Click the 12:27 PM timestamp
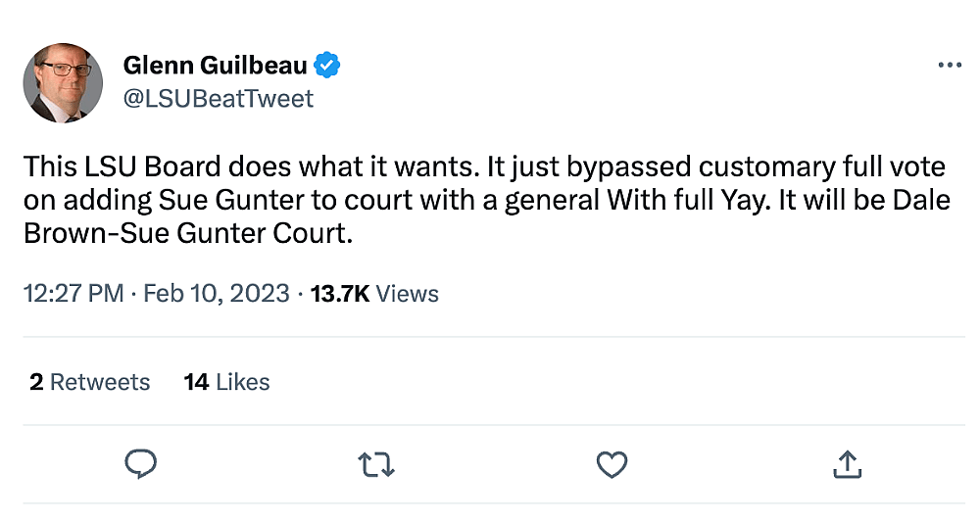This screenshot has width=980, height=523. pyautogui.click(x=73, y=294)
